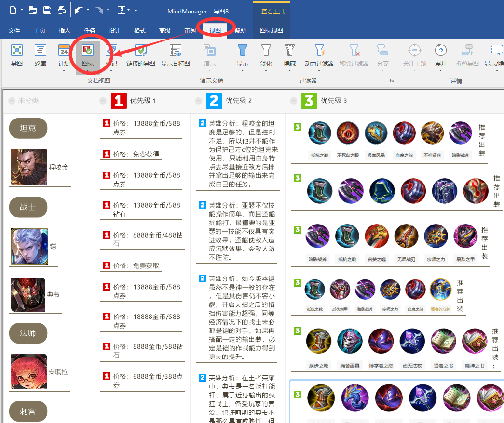Viewport: 504px width, 423px height.
Task: Open the 主页 tab
Action: tap(40, 30)
